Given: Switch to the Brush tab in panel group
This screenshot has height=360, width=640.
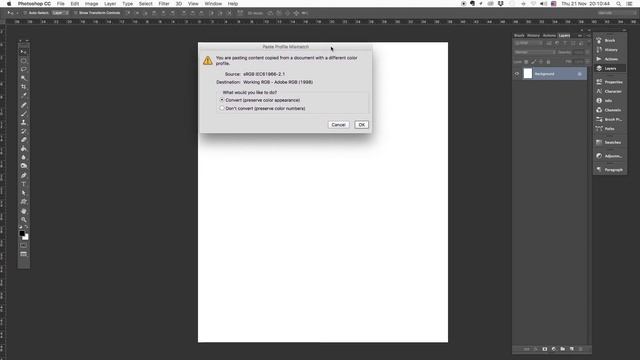Looking at the screenshot, I should click(519, 36).
